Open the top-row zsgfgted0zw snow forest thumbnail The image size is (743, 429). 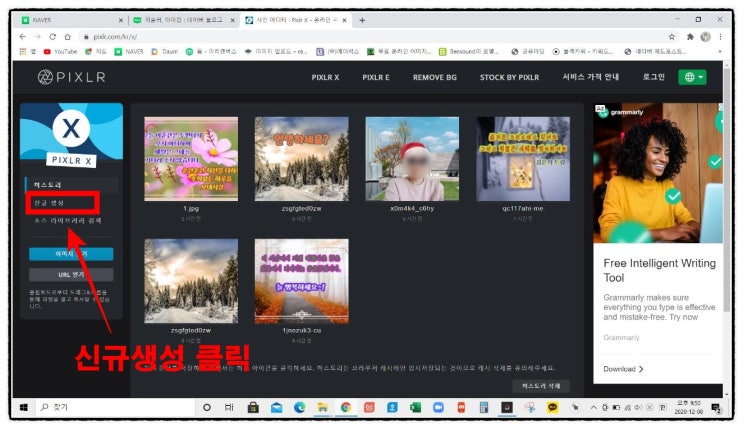301,159
